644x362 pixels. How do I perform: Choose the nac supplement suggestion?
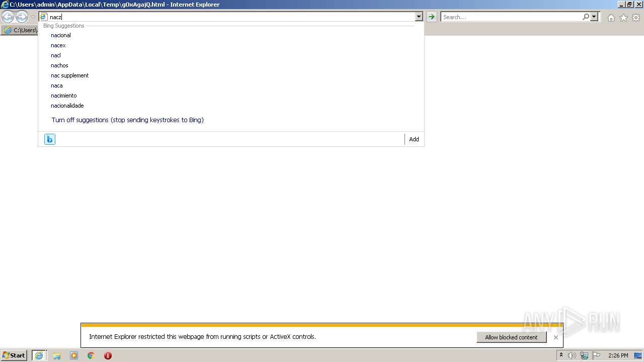(70, 75)
